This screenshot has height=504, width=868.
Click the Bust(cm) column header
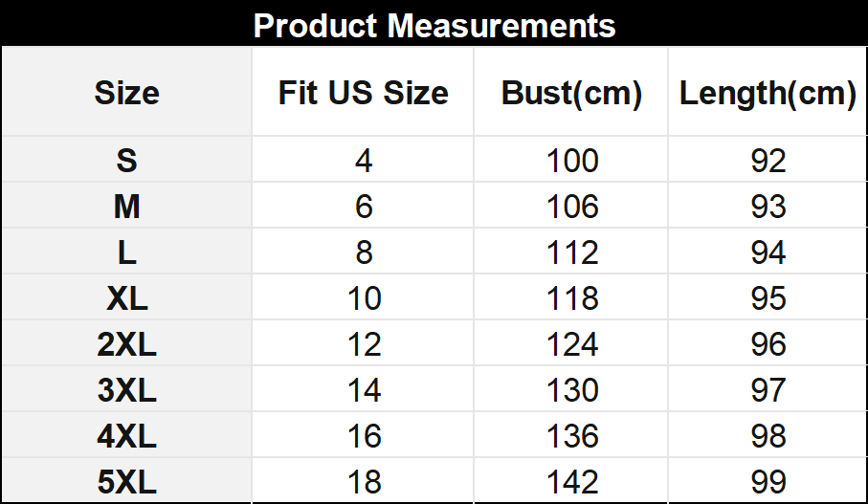coord(571,93)
